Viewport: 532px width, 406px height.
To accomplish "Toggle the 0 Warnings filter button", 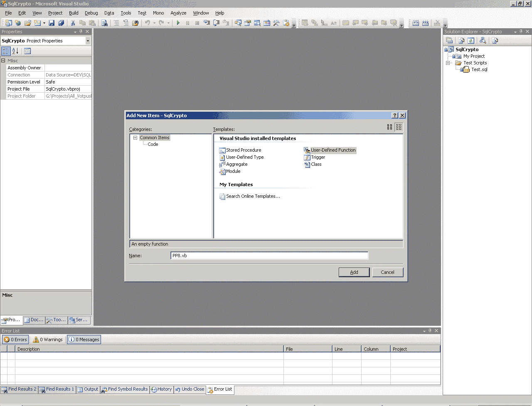I will click(x=48, y=340).
